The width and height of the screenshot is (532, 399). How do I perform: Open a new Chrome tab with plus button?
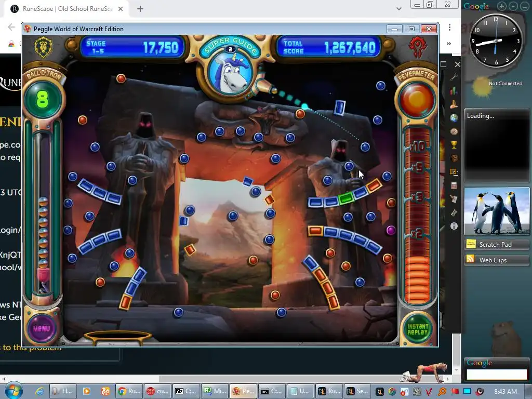(x=140, y=9)
